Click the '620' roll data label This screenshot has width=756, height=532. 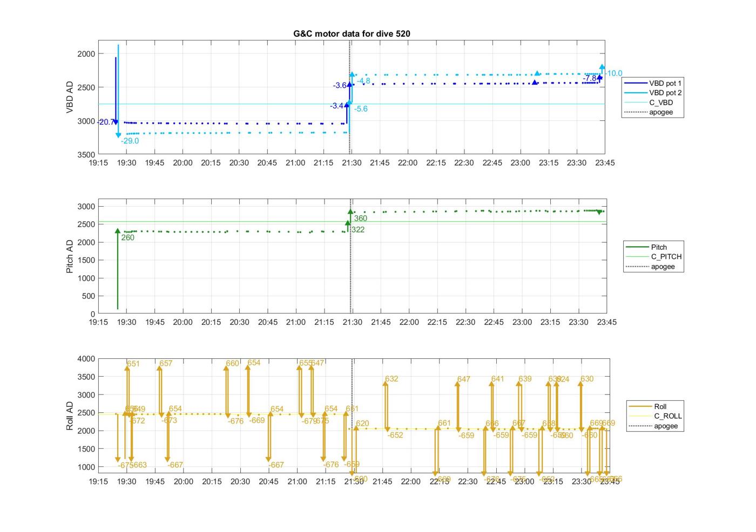pyautogui.click(x=362, y=424)
